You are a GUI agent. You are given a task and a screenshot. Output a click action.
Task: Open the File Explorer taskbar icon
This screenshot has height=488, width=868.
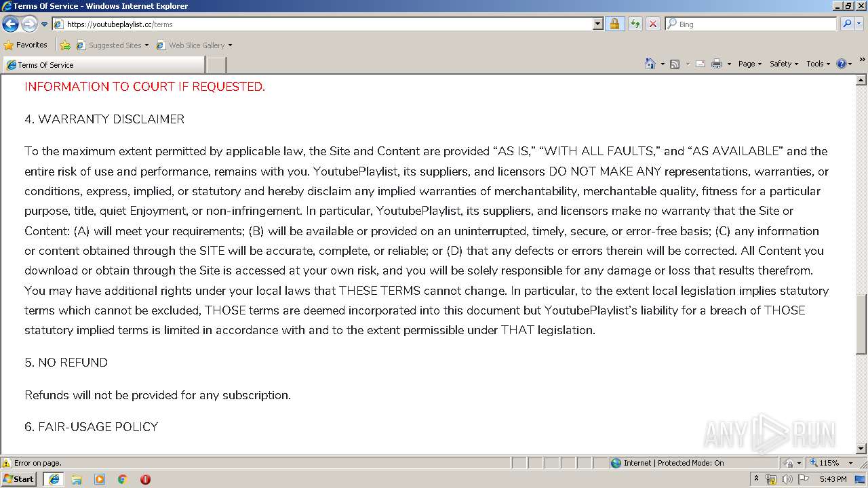(x=77, y=479)
